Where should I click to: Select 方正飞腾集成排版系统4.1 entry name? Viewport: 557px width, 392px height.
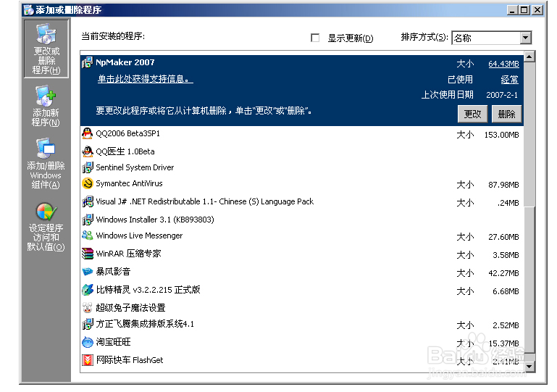(145, 324)
